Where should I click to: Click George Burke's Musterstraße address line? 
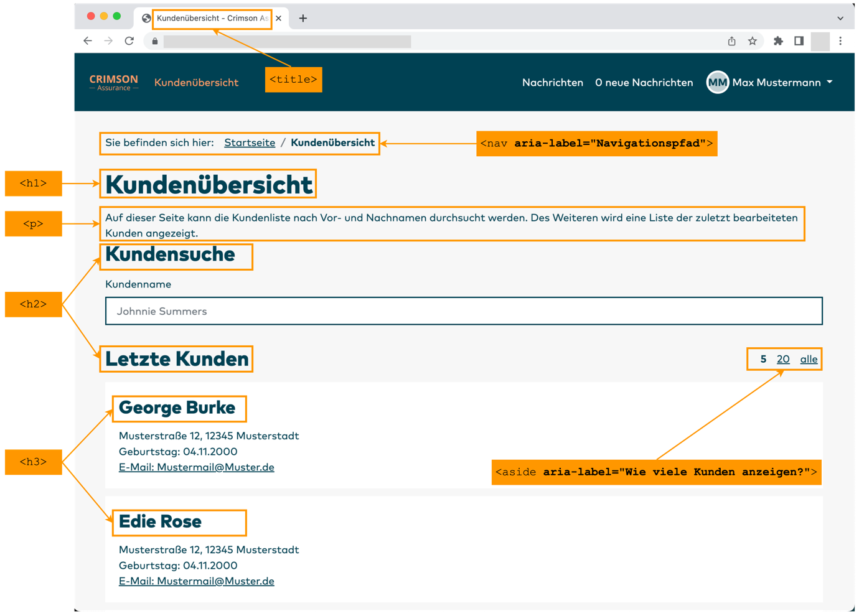209,436
